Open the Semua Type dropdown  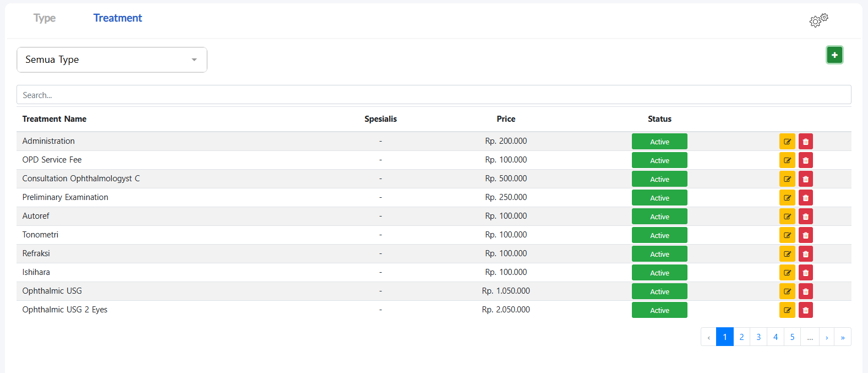click(x=112, y=60)
